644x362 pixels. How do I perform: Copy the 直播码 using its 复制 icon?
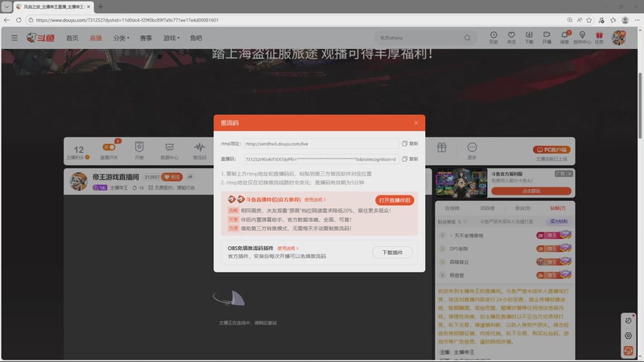click(410, 158)
